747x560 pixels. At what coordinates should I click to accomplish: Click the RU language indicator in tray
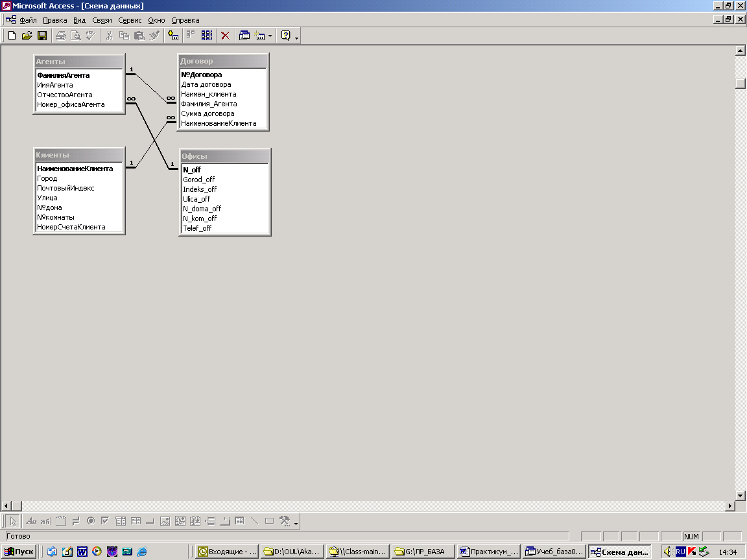(x=680, y=552)
